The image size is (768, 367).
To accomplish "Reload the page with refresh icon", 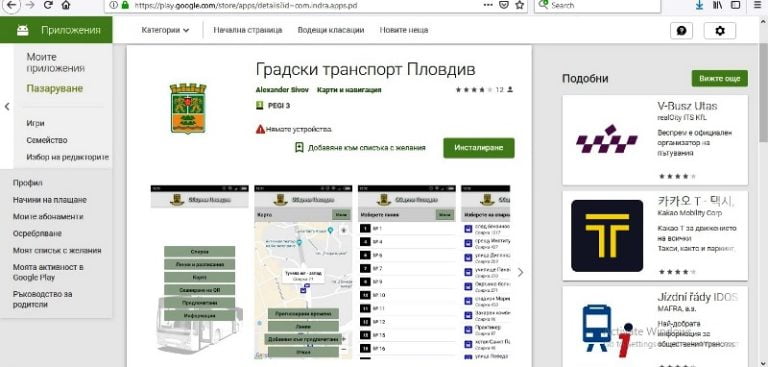I will pos(48,5).
